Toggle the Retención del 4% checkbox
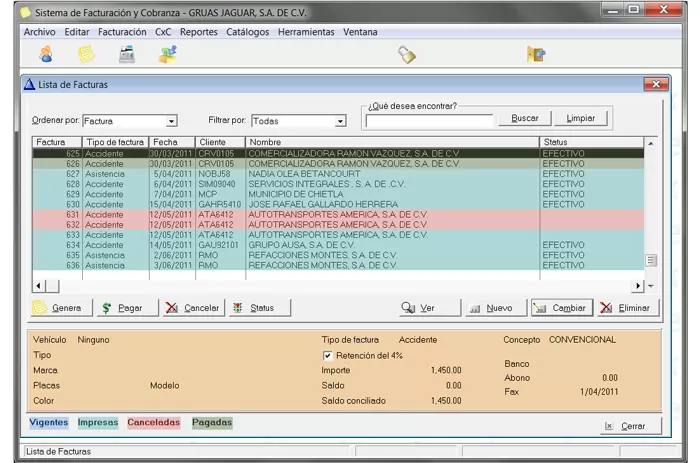 [327, 356]
